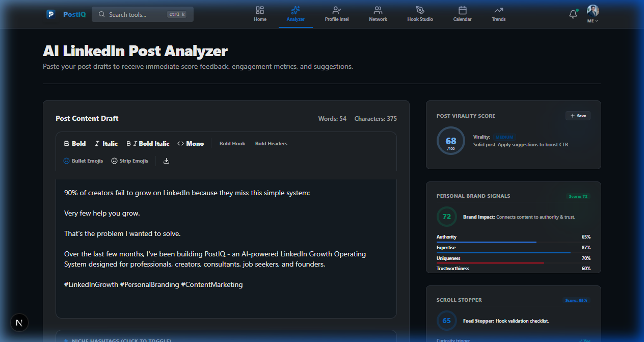Image resolution: width=644 pixels, height=342 pixels.
Task: Click the MEDIUM virality badge
Action: click(x=504, y=137)
